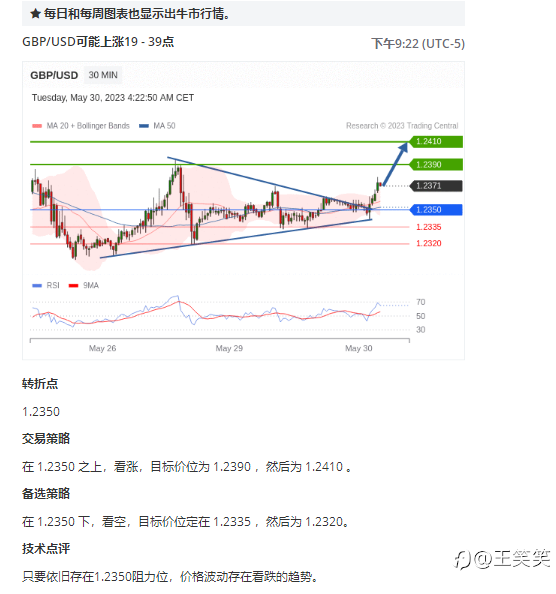This screenshot has height=594, width=556.
Task: Click the '转折点' heading
Action: [x=40, y=384]
